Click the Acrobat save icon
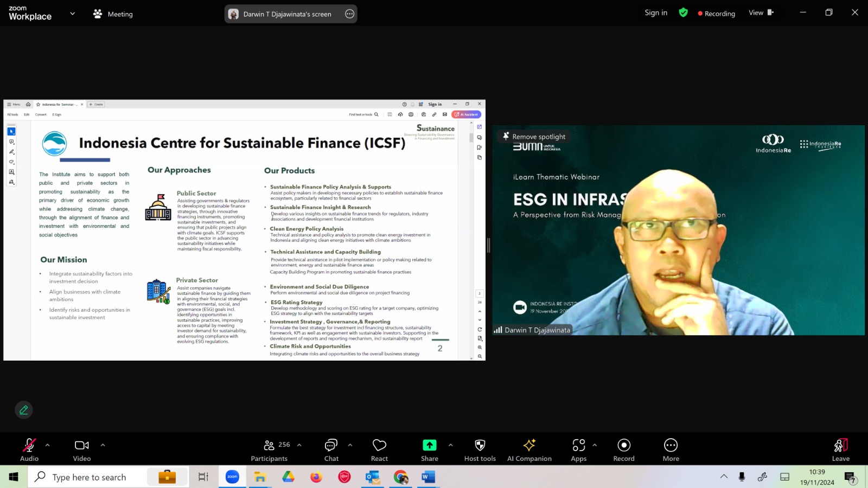 click(x=390, y=114)
